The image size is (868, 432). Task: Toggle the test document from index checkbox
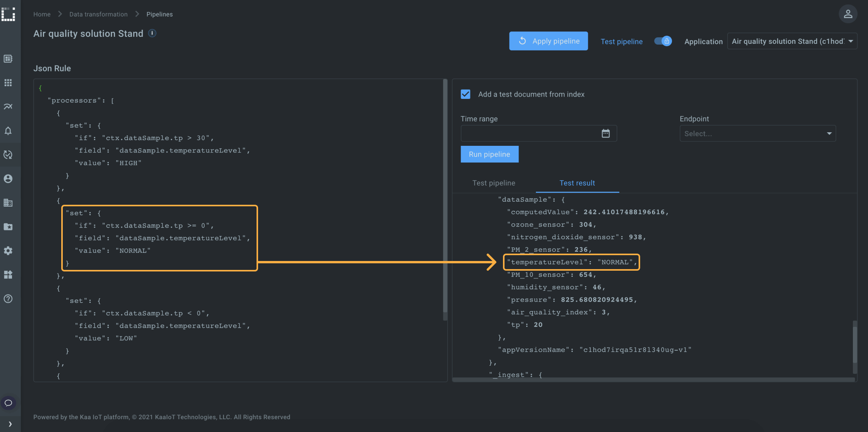pos(465,94)
